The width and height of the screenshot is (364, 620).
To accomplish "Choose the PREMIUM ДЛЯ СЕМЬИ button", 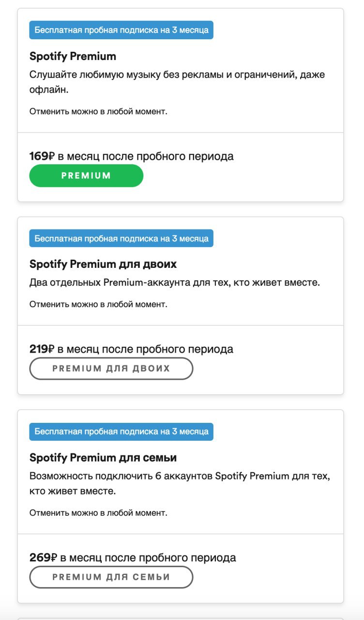I will 111,577.
